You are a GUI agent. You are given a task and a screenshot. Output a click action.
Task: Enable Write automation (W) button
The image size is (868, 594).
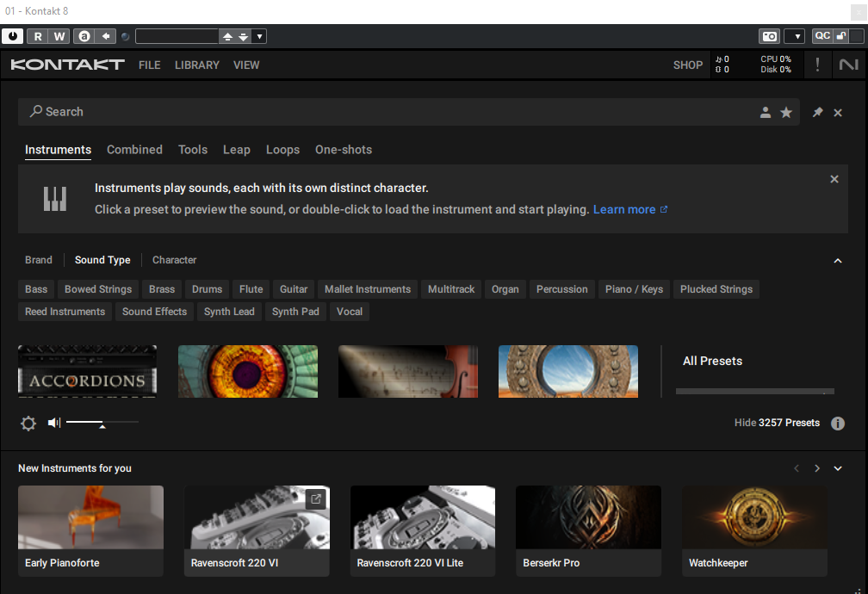[59, 36]
